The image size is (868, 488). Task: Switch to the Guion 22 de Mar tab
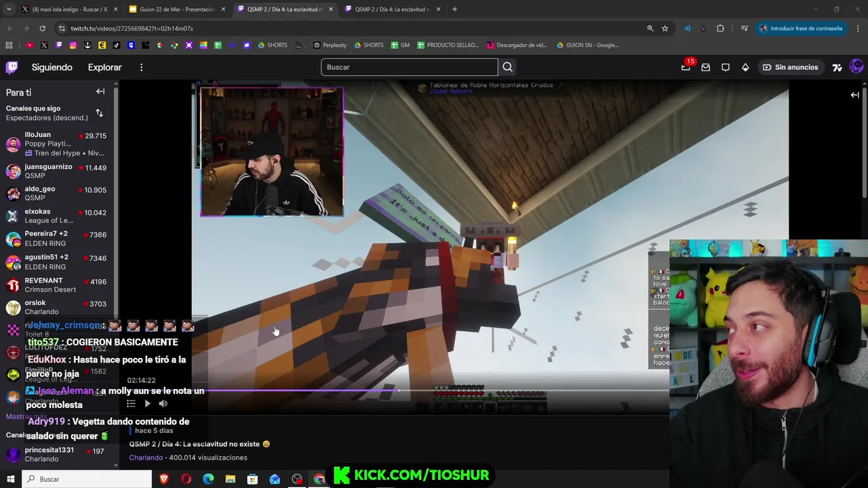[x=176, y=9]
